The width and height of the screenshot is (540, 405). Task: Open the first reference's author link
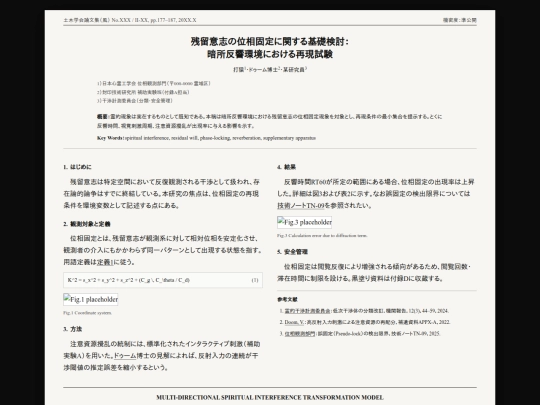coord(307,311)
